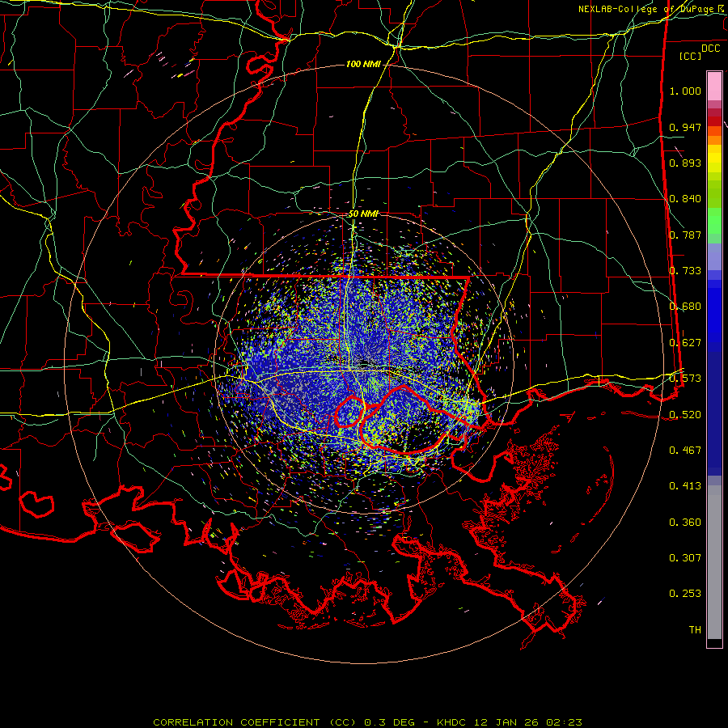The height and width of the screenshot is (728, 728).
Task: Click the 0.573 legend value
Action: coord(685,379)
